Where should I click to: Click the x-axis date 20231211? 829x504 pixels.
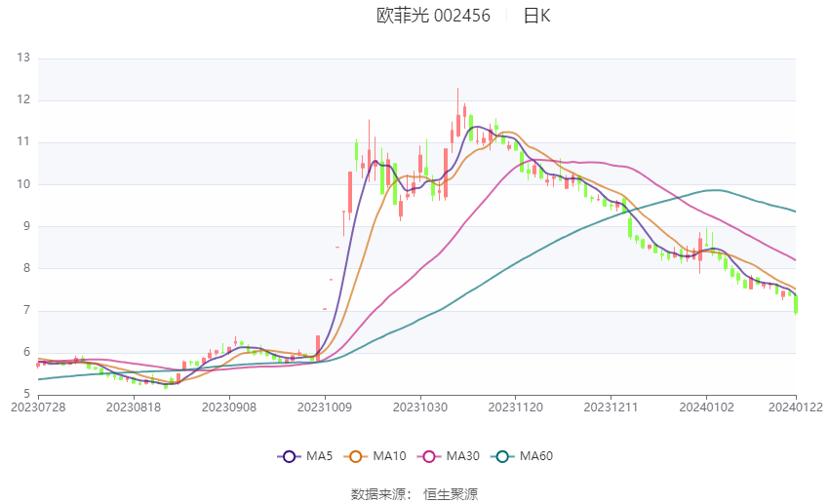pos(611,407)
